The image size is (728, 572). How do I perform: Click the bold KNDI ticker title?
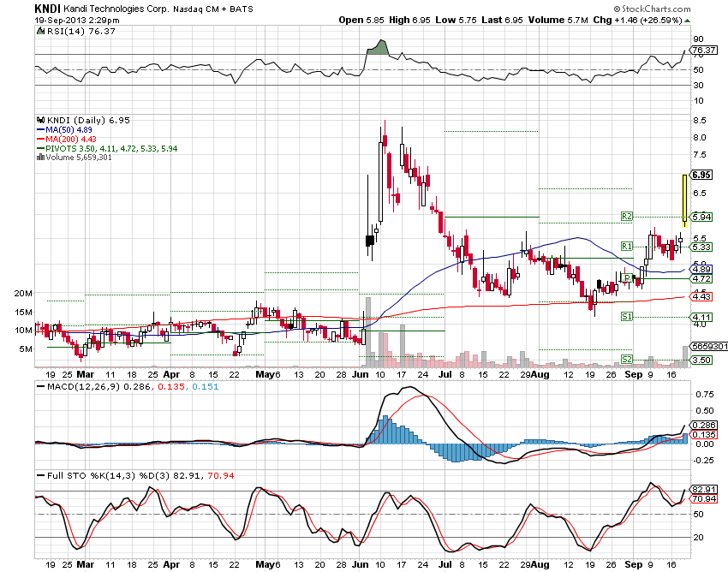48,9
